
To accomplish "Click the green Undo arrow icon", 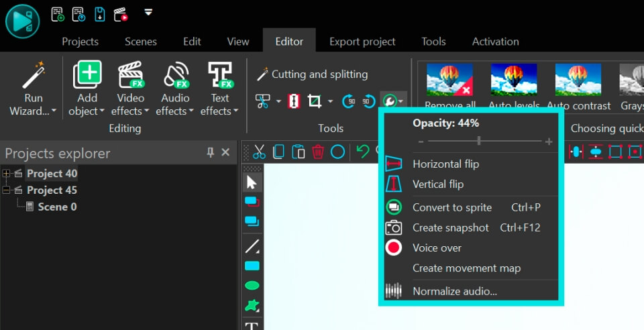I will pos(363,152).
